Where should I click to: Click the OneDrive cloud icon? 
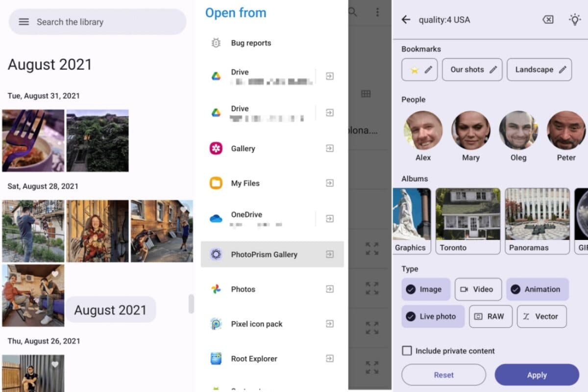point(216,218)
